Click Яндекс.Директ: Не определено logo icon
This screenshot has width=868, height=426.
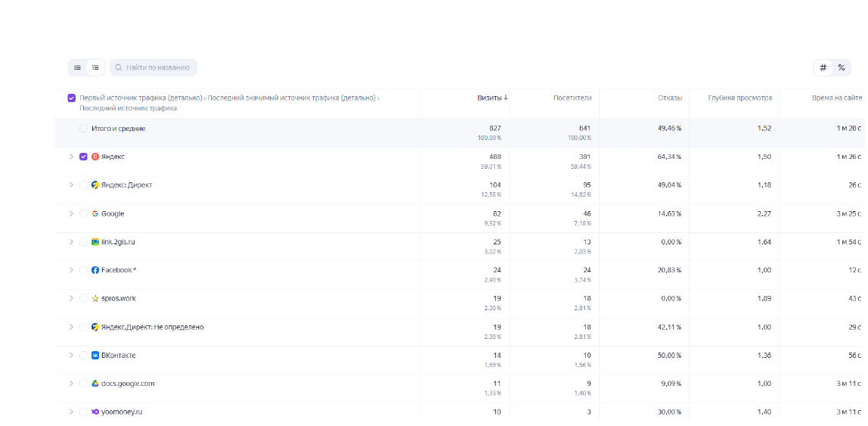(95, 328)
